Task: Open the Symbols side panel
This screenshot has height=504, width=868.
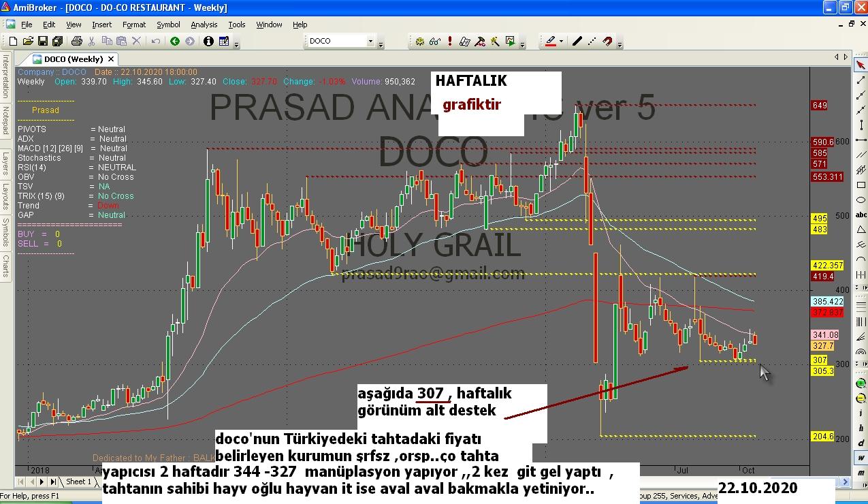Action: (5, 232)
